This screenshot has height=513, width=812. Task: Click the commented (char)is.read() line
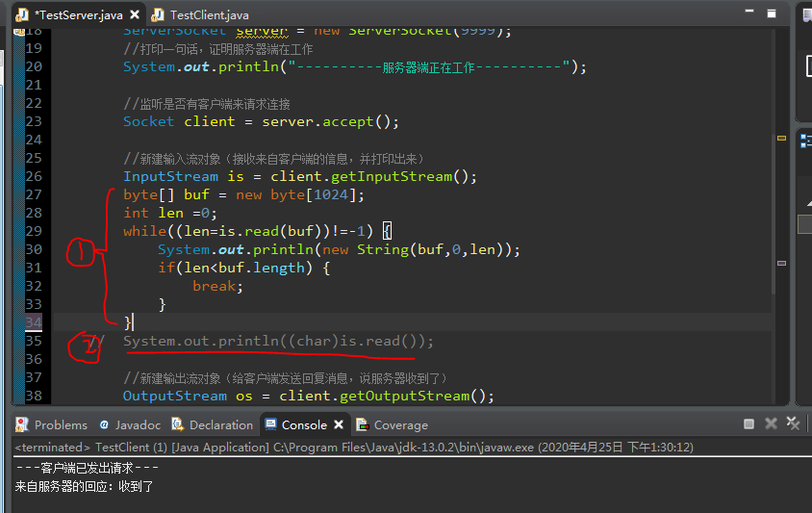click(x=278, y=341)
